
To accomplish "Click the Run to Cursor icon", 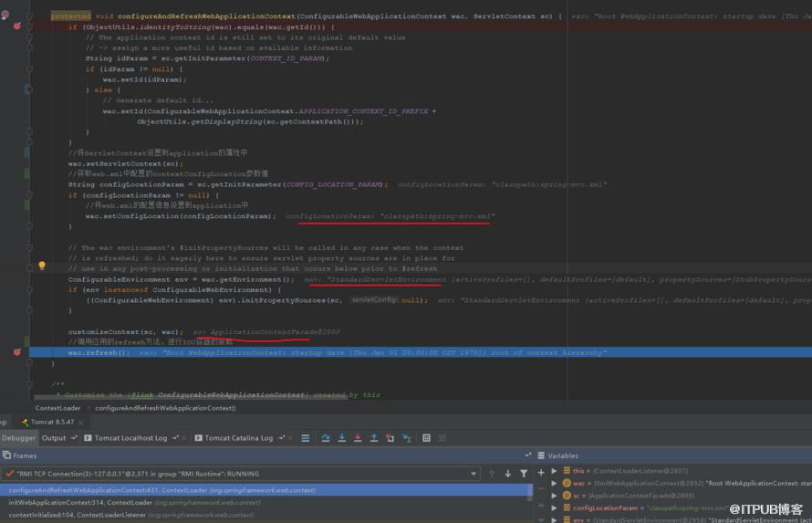I will (x=407, y=438).
